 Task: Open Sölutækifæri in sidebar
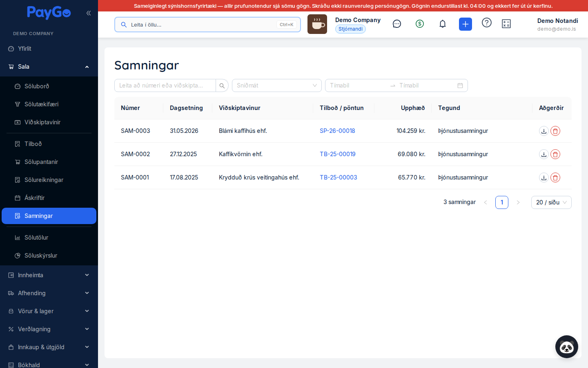(49, 104)
